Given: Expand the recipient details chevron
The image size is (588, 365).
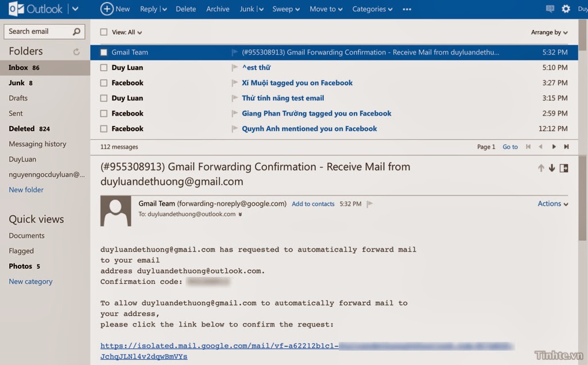Looking at the screenshot, I should tap(240, 214).
